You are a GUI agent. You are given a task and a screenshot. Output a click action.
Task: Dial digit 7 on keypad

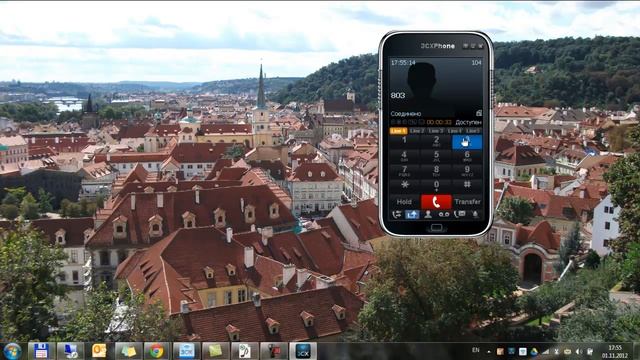point(404,171)
